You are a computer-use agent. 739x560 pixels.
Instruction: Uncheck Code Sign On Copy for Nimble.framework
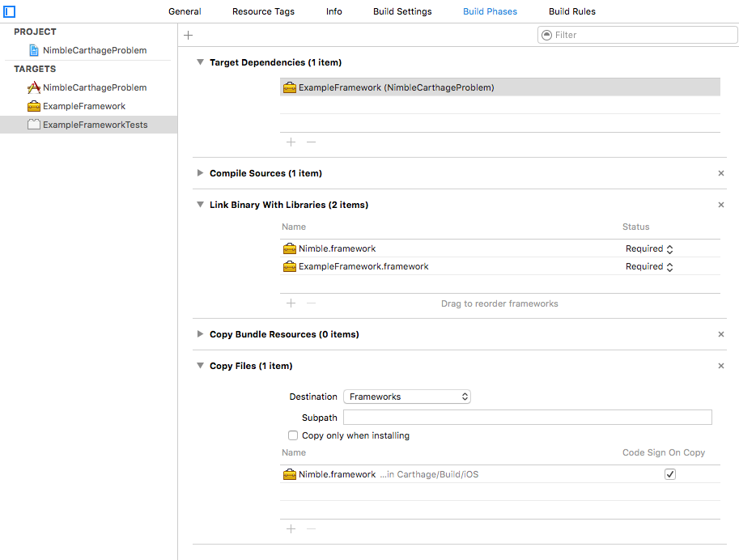tap(669, 474)
